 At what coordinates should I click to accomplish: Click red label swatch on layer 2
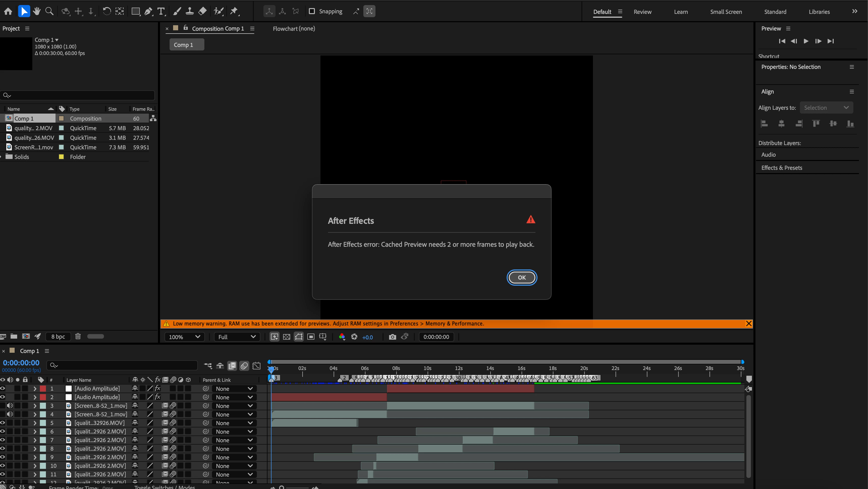coord(43,397)
